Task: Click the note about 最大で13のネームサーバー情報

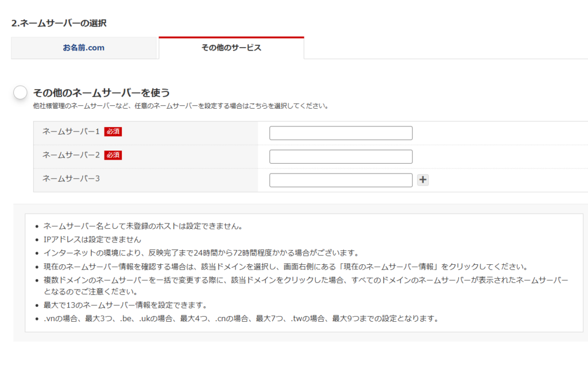Action: (125, 305)
